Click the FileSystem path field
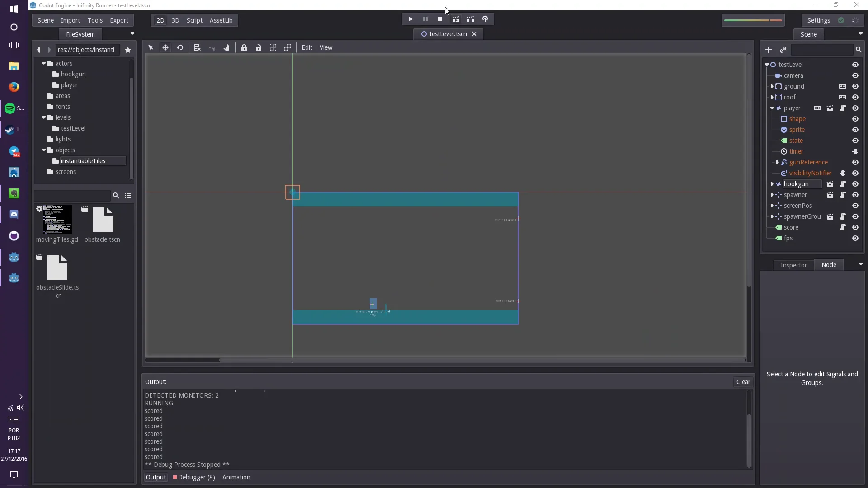The height and width of the screenshot is (488, 868). tap(88, 50)
